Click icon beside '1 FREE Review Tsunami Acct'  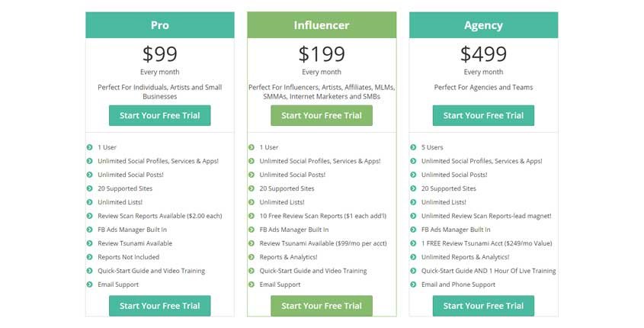tap(413, 243)
